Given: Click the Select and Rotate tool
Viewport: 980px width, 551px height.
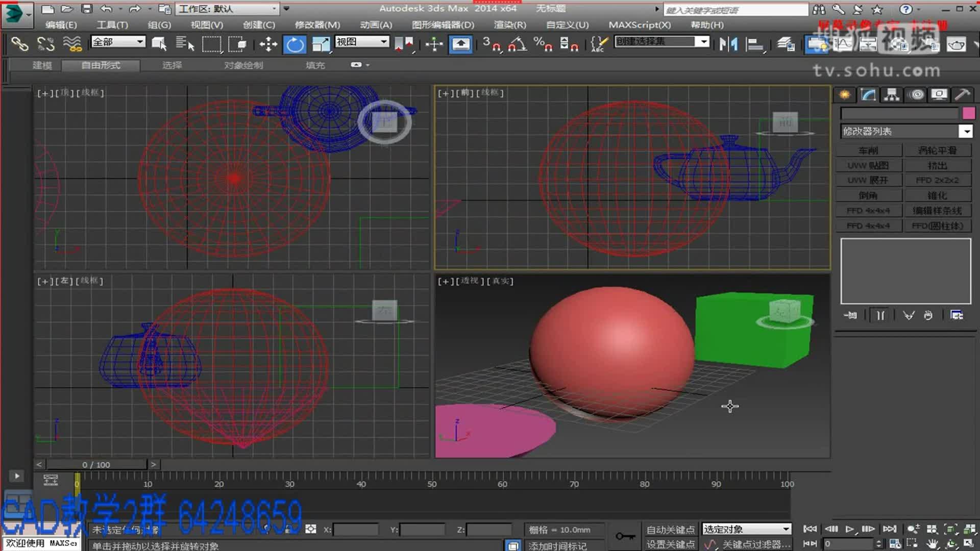Looking at the screenshot, I should (x=295, y=44).
